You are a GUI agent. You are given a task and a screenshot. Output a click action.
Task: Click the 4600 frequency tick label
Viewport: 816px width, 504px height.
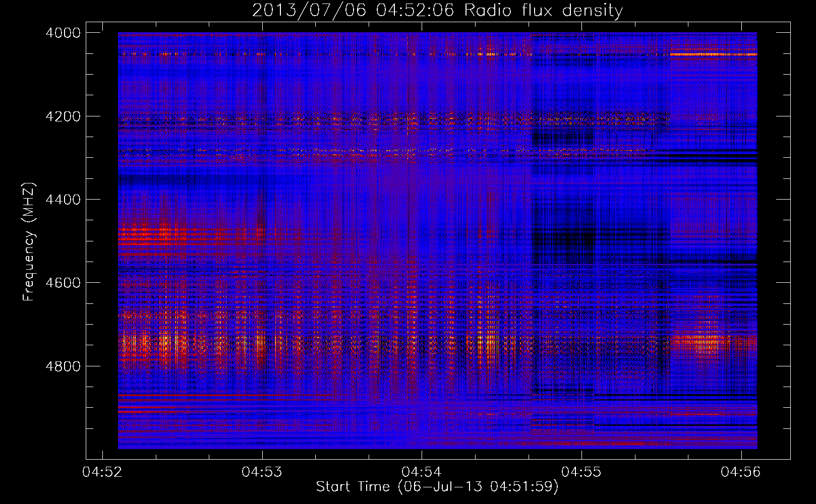pyautogui.click(x=63, y=283)
